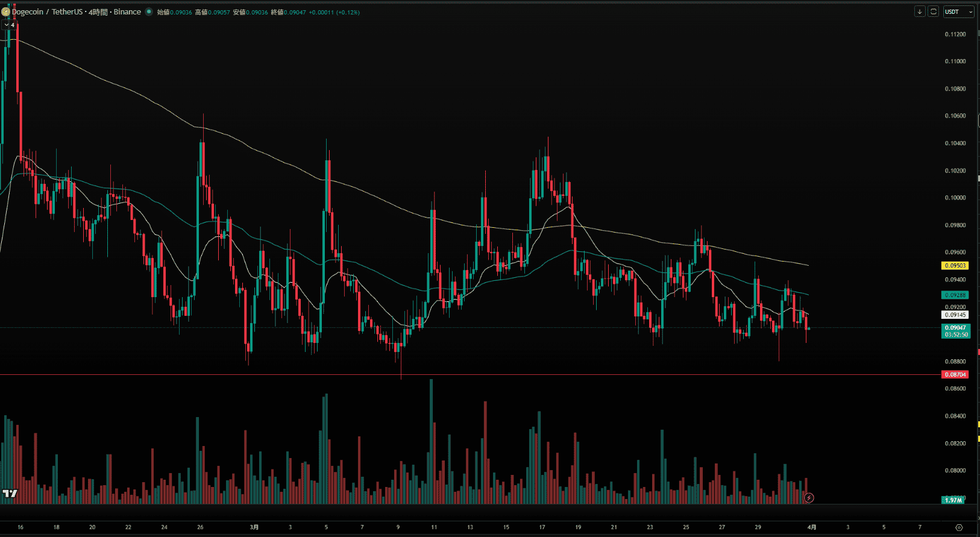Click the green market status dot
The width and height of the screenshot is (980, 537).
(x=149, y=11)
